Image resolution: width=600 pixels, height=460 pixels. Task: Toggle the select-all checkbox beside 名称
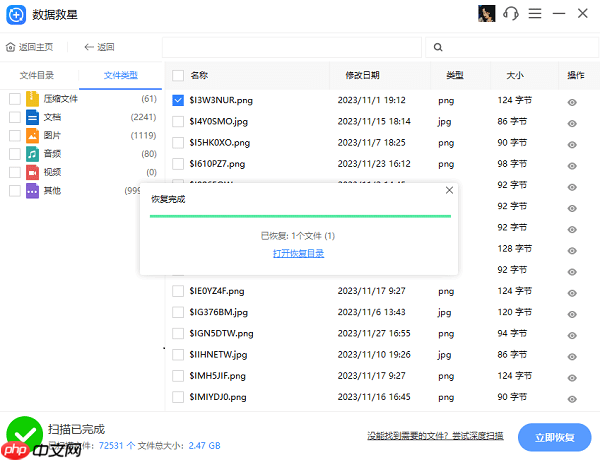point(178,75)
